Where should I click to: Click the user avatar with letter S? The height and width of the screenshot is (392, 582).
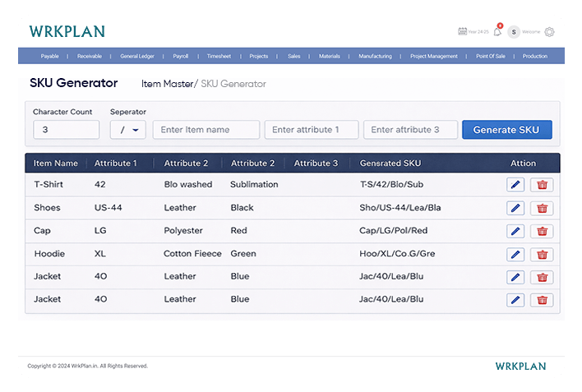(x=514, y=32)
